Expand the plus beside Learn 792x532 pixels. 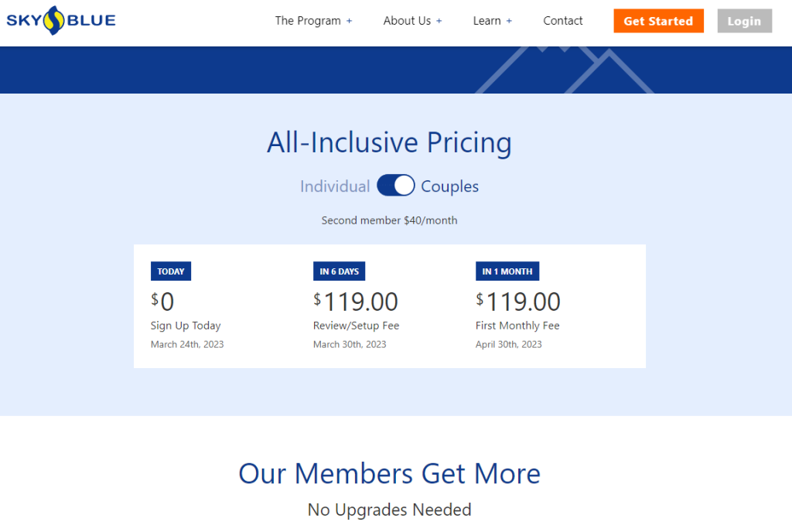[509, 21]
